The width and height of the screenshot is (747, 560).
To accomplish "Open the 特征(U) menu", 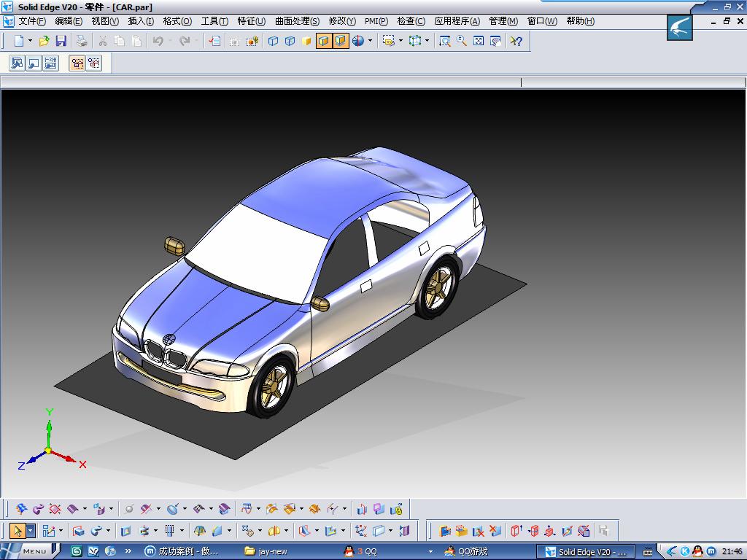I will coord(251,21).
